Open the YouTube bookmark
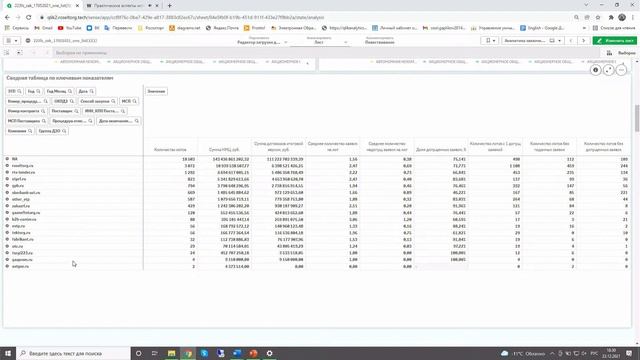 [69, 28]
